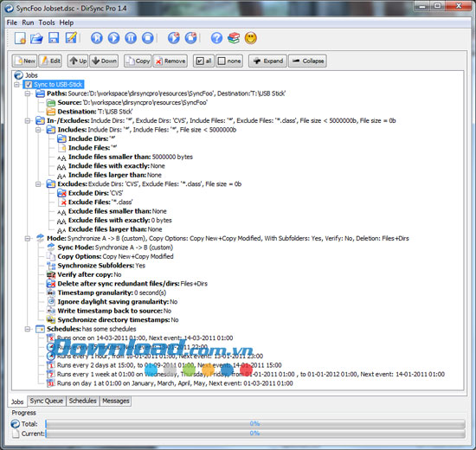The width and height of the screenshot is (476, 450).
Task: Click the Timestamp granularity icon
Action: pyautogui.click(x=51, y=292)
